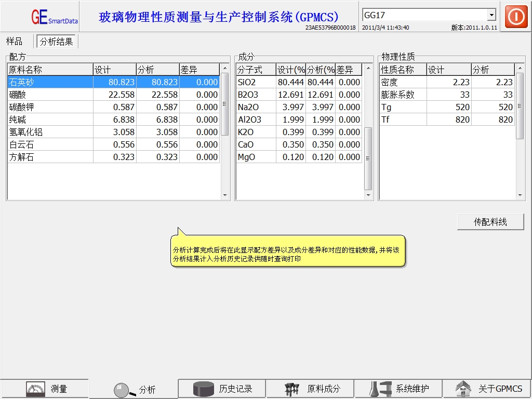Select the 密度 property row
Image resolution: width=532 pixels, height=399 pixels.
click(x=447, y=82)
